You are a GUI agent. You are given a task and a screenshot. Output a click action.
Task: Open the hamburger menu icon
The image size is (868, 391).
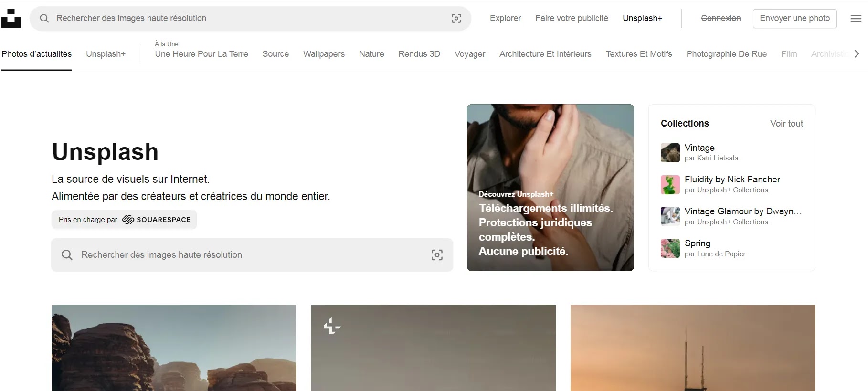(856, 19)
